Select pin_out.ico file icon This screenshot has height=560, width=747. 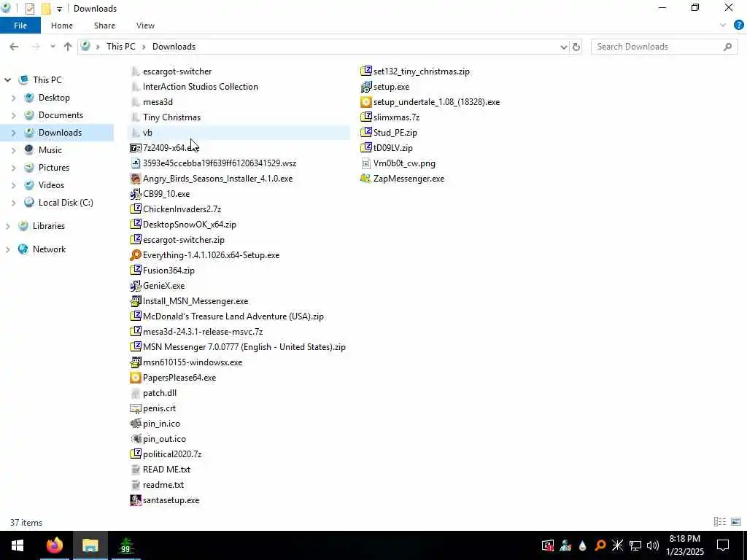[x=135, y=439]
